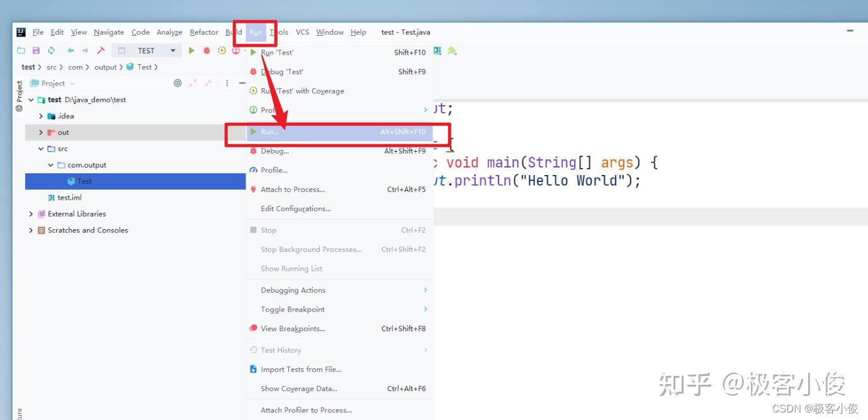This screenshot has width=868, height=420.
Task: Click the Save All toolbar icon
Action: (x=35, y=50)
